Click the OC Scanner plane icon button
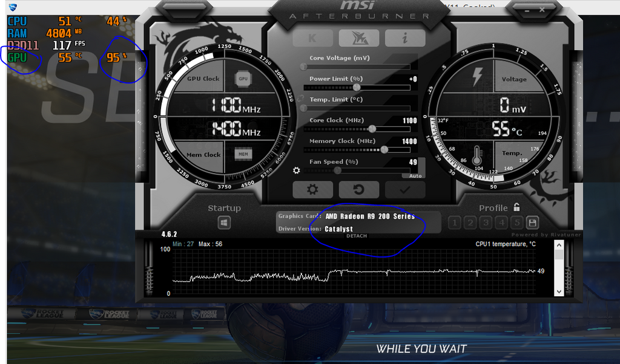 tap(359, 38)
